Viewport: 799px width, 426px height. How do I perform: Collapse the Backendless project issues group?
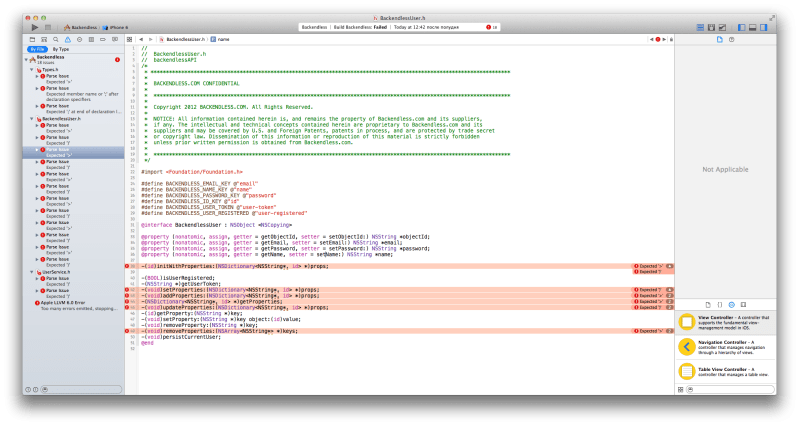26,60
